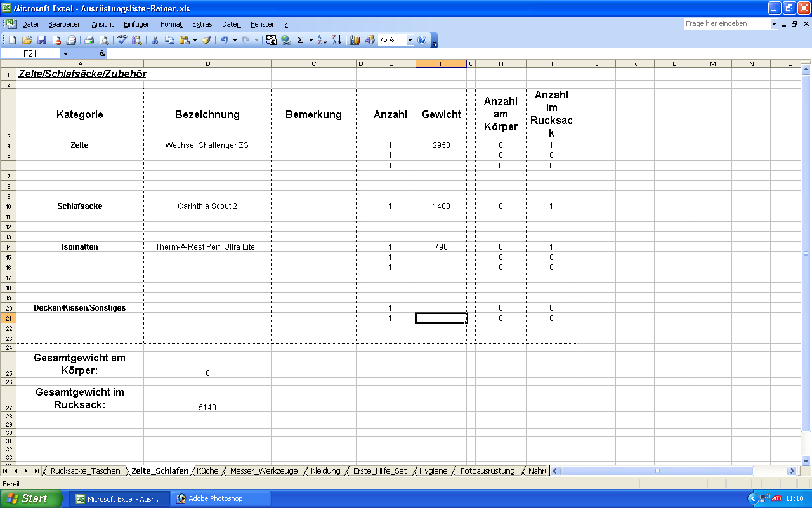Viewport: 812px width, 508px height.
Task: Open a file with the Open folder icon
Action: coord(27,40)
